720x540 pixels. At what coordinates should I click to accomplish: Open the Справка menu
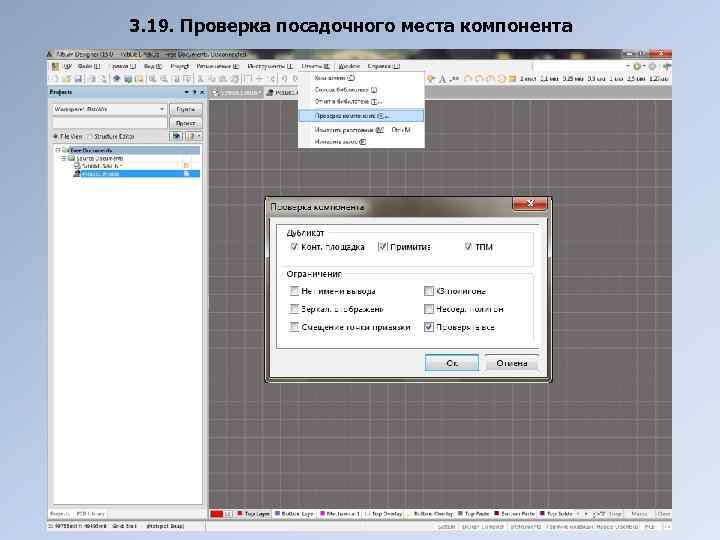point(383,67)
